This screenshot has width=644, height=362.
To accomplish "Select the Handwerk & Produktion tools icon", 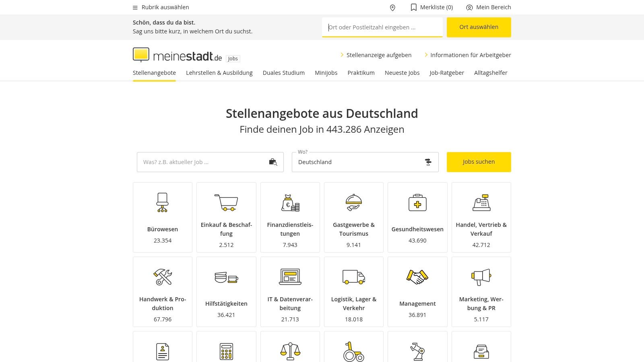I will [163, 277].
